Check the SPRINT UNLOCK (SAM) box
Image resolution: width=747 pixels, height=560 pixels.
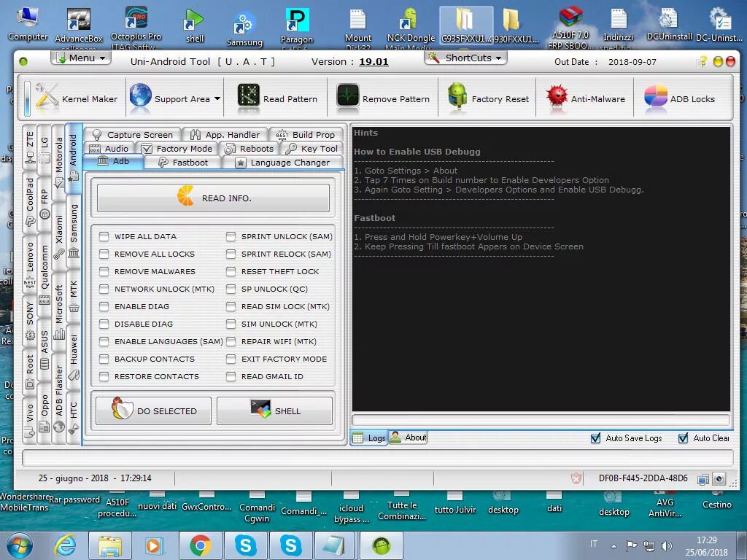pyautogui.click(x=231, y=236)
